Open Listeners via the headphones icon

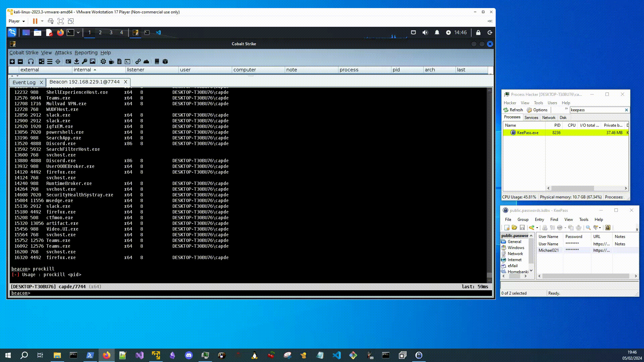tap(31, 61)
